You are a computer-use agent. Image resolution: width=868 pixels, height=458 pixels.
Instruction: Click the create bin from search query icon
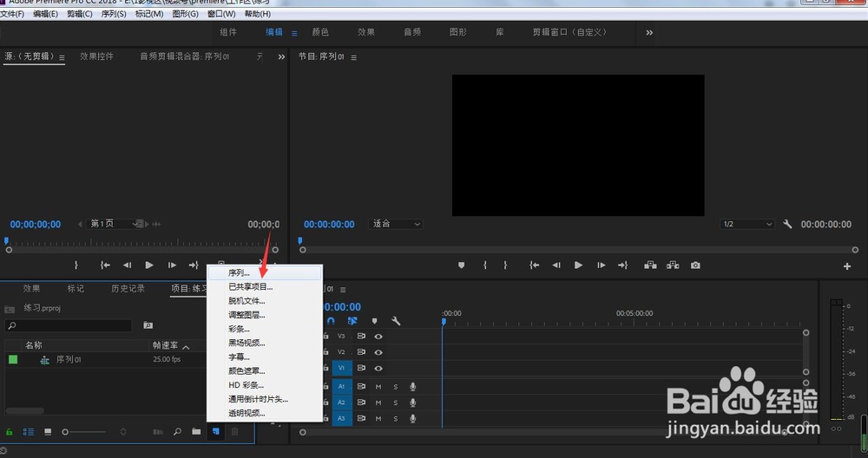[148, 325]
